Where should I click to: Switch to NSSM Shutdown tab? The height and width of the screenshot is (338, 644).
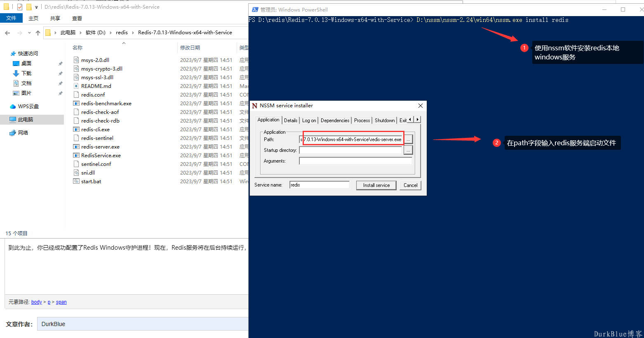[x=385, y=121]
